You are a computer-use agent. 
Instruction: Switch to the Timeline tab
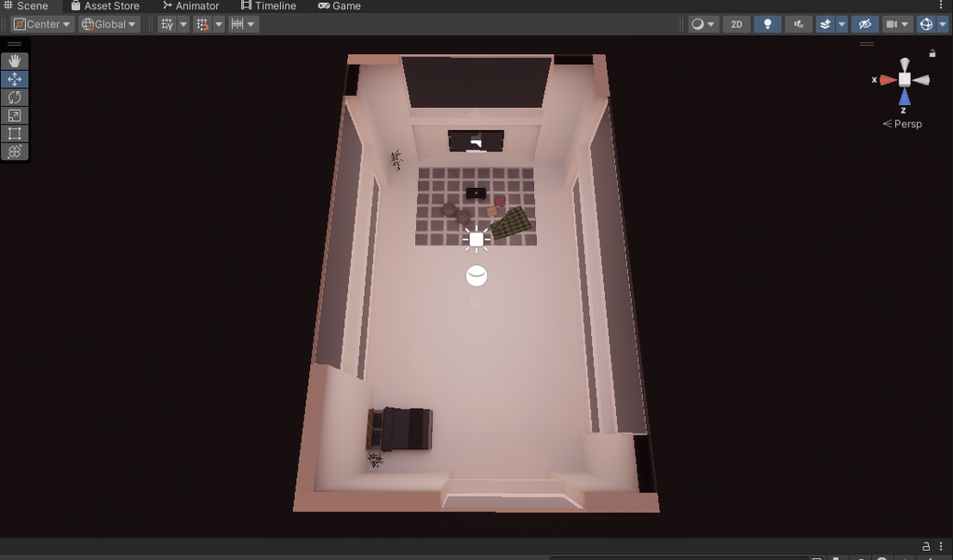click(x=269, y=7)
